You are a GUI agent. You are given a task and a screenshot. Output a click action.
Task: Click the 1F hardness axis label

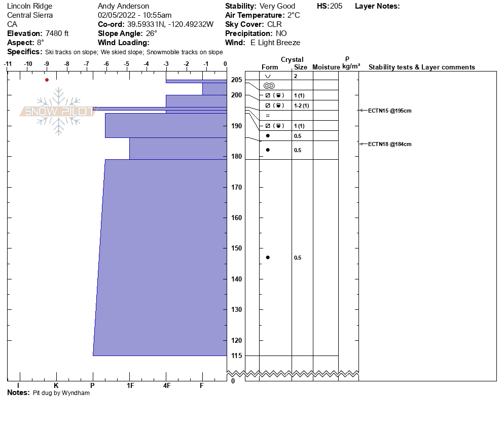(x=130, y=385)
